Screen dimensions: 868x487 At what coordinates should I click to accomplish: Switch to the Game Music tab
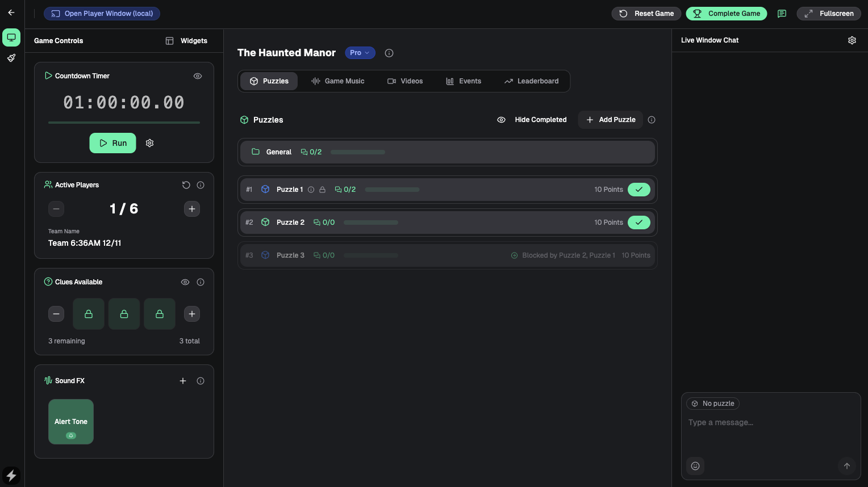338,81
